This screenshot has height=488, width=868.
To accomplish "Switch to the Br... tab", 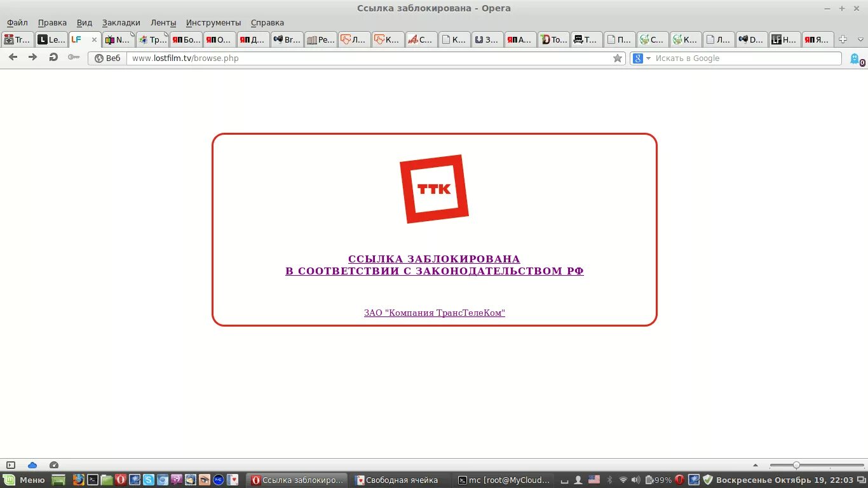I will pos(287,39).
